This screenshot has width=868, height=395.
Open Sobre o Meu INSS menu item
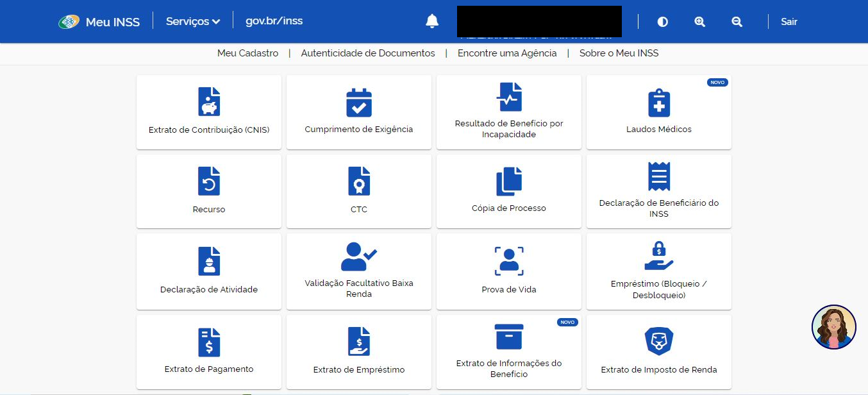click(x=619, y=53)
